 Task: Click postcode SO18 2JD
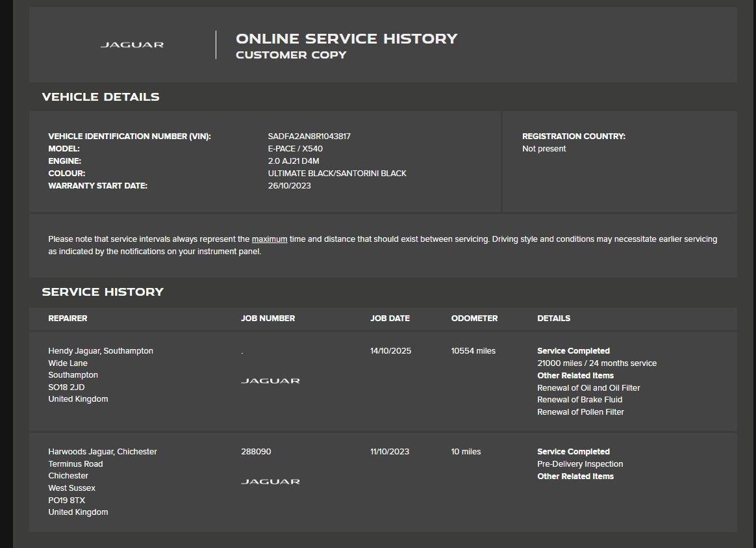tap(66, 387)
